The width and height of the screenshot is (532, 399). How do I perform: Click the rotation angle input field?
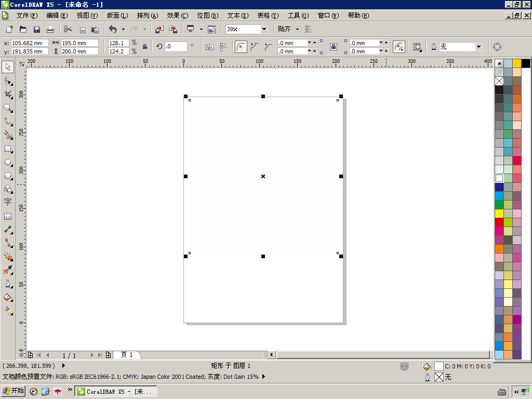pos(176,46)
